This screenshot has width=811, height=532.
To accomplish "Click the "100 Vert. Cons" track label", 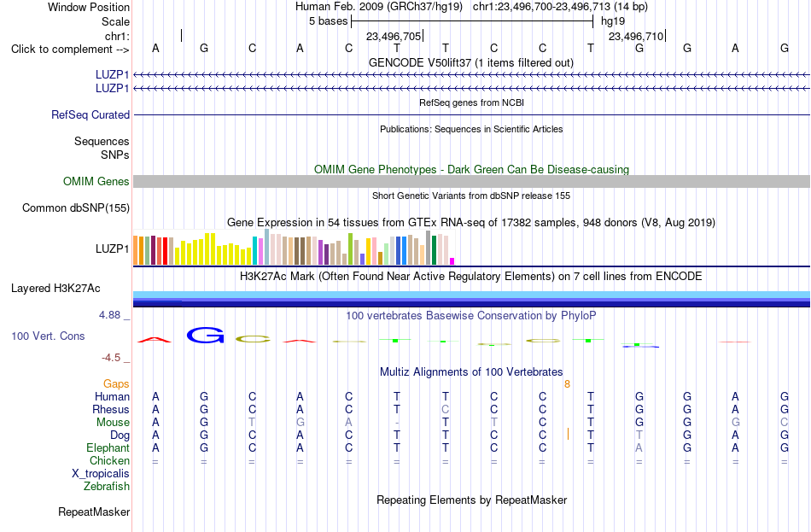I will click(48, 336).
